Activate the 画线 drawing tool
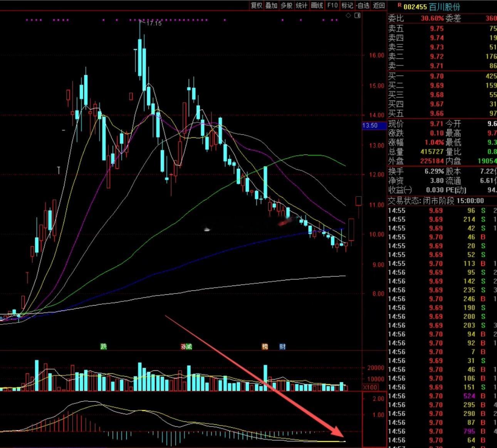497x448 pixels. [x=317, y=5]
